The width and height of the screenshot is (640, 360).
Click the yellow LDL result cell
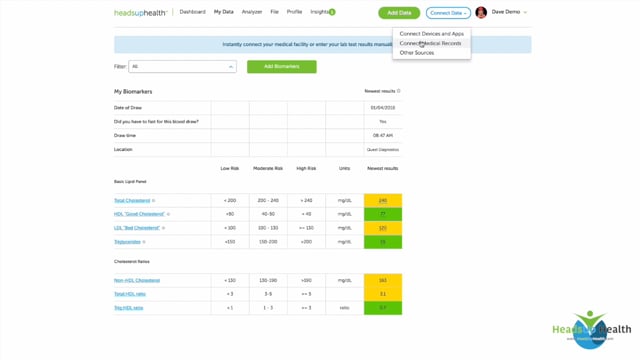(383, 228)
